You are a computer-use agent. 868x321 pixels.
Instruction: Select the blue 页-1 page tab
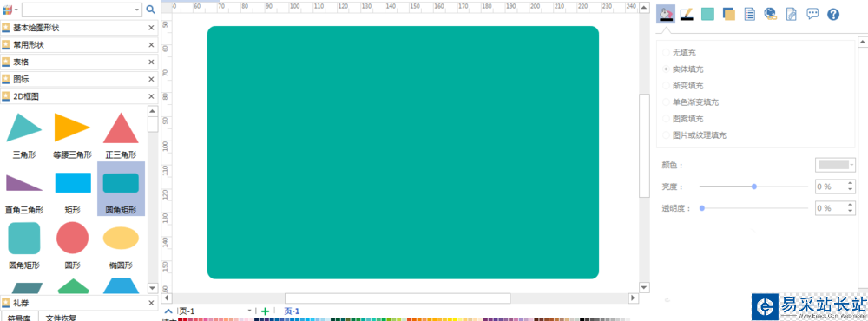click(292, 311)
